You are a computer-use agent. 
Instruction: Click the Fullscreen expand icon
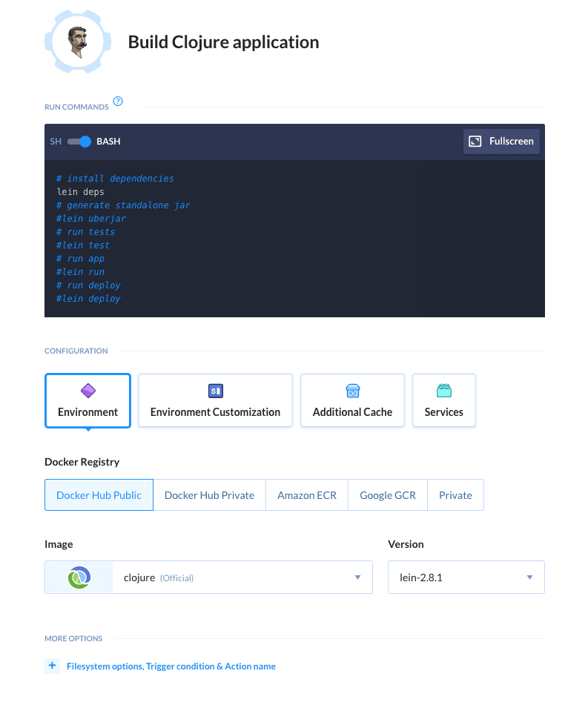click(475, 142)
